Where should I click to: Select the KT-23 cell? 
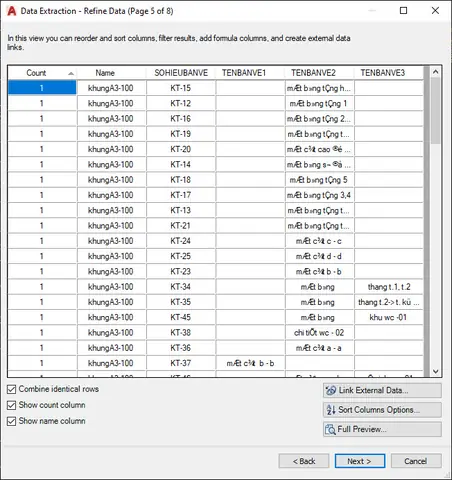coord(181,272)
